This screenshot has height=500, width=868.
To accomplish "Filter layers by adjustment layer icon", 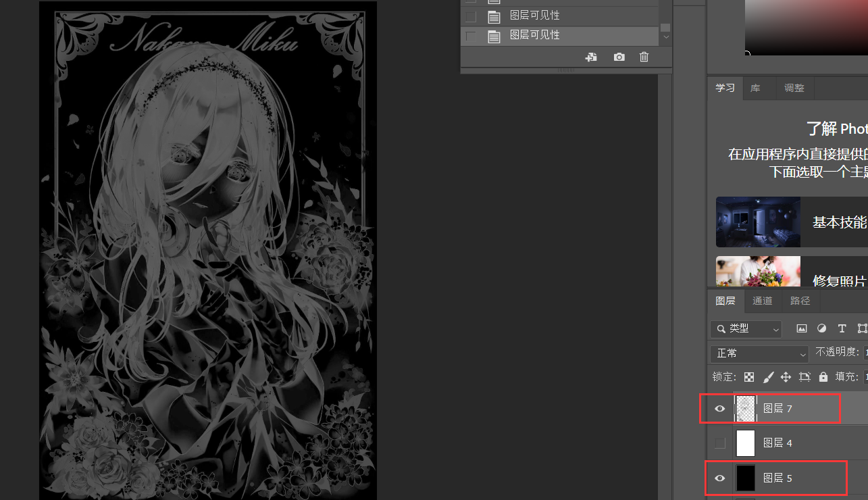I will 821,328.
